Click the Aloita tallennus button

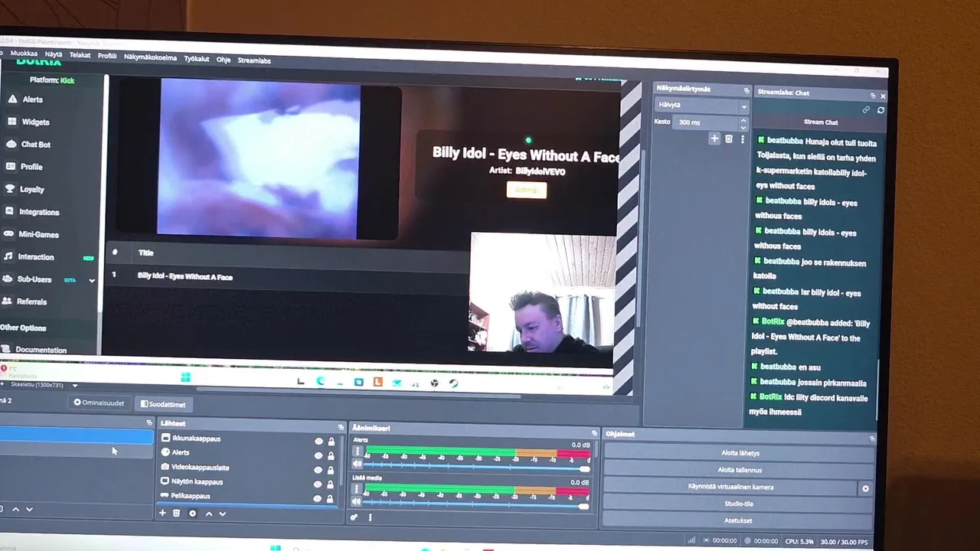(738, 470)
